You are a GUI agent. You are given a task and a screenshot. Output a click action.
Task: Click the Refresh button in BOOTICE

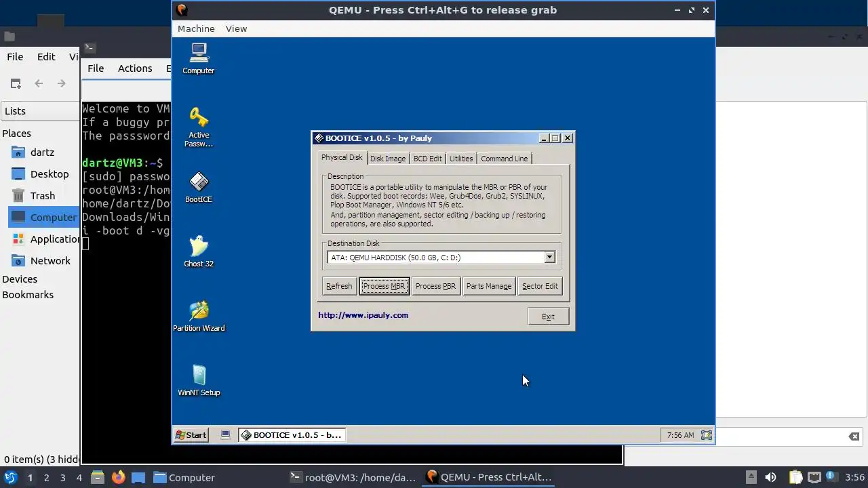tap(339, 286)
